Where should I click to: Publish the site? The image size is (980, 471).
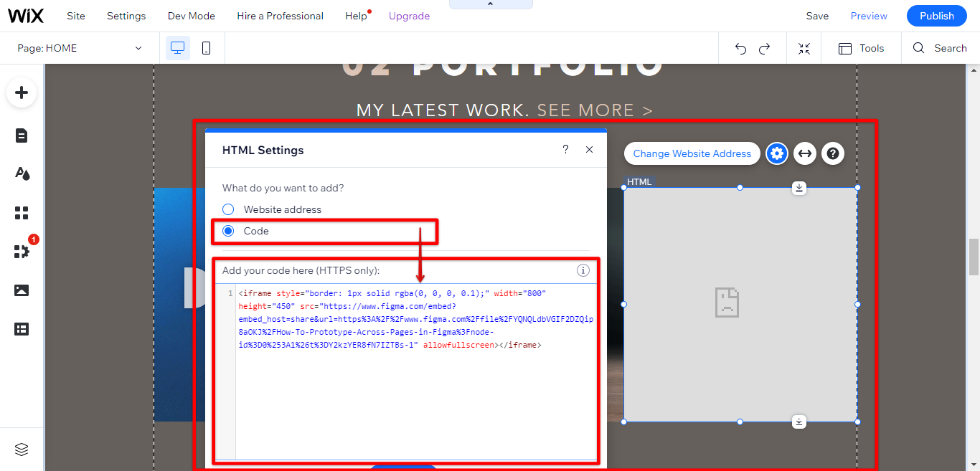937,16
